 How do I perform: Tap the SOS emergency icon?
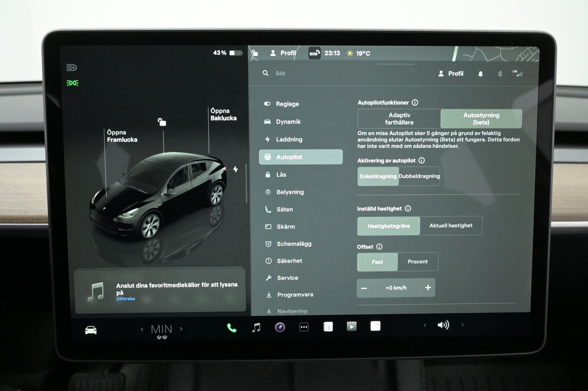pos(314,53)
